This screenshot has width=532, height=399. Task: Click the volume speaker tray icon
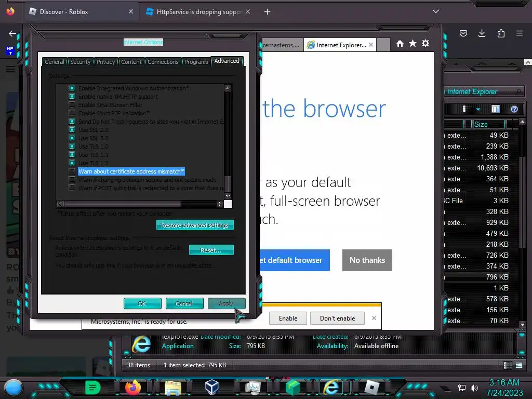pos(474,388)
